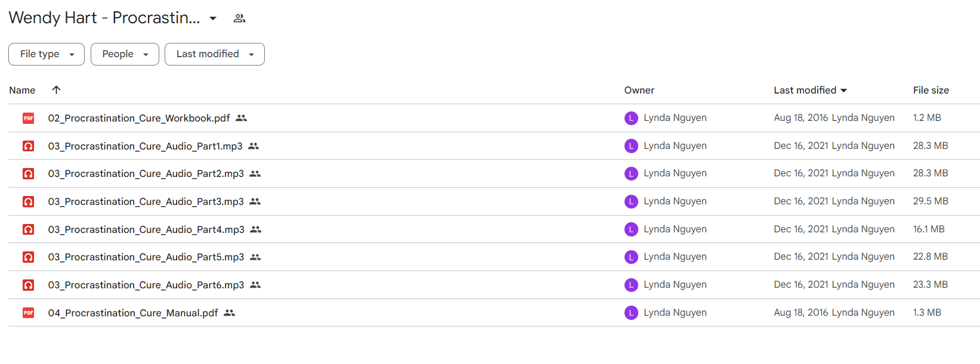Click the audio icon of Audio_Part2.mp3
The image size is (980, 364).
pos(28,174)
